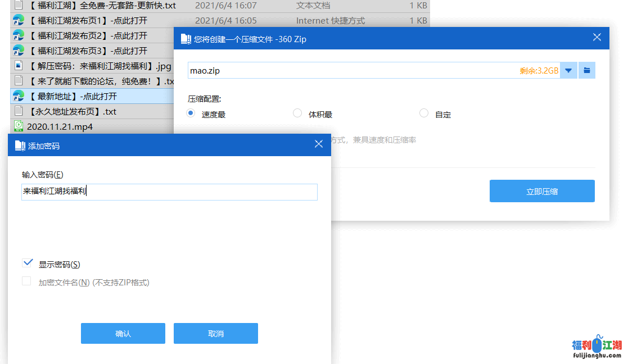Click the browse folder icon beside archive path
628x364 pixels.
pyautogui.click(x=587, y=71)
